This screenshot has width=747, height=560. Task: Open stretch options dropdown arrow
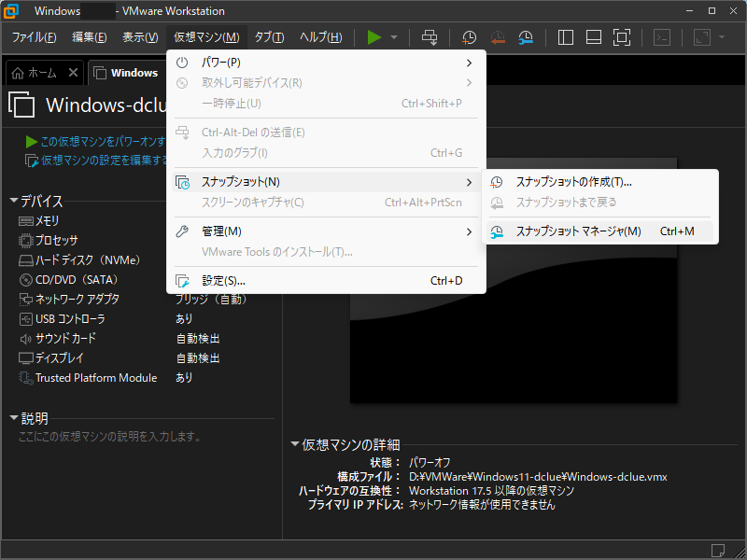722,37
